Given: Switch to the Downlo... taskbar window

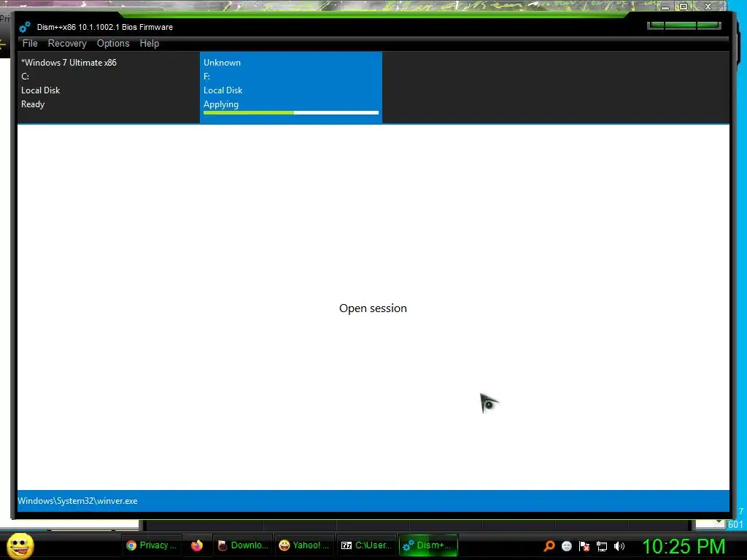Looking at the screenshot, I should click(242, 545).
